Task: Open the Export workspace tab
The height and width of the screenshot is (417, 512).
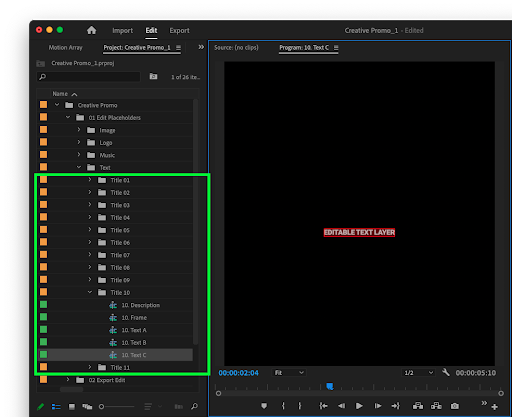Action: [x=179, y=31]
